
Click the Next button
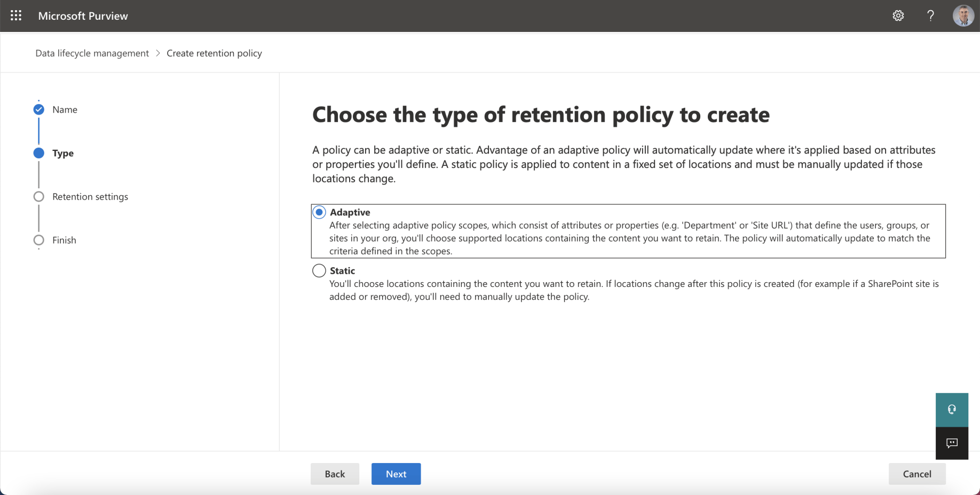tap(396, 474)
